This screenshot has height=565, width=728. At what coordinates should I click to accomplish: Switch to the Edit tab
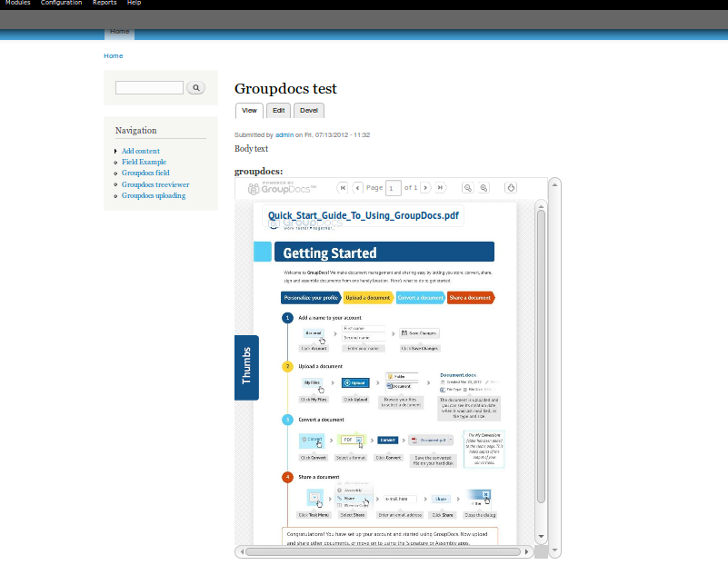tap(279, 111)
